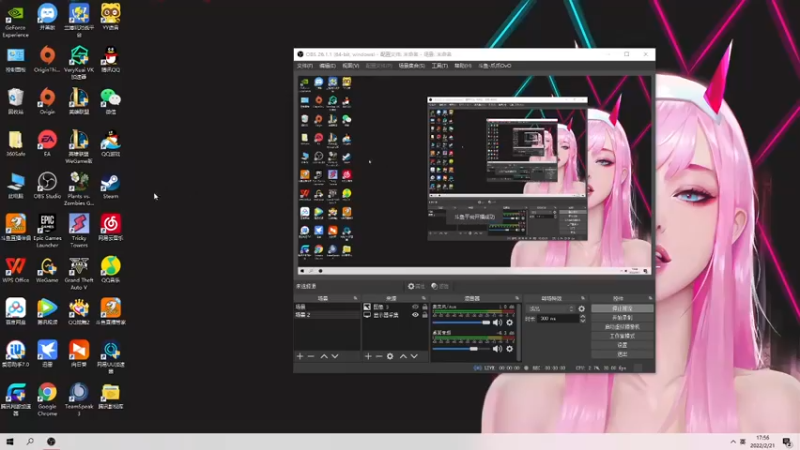The image size is (800, 450).
Task: Open GeForce Experience desktop icon
Action: pyautogui.click(x=15, y=21)
